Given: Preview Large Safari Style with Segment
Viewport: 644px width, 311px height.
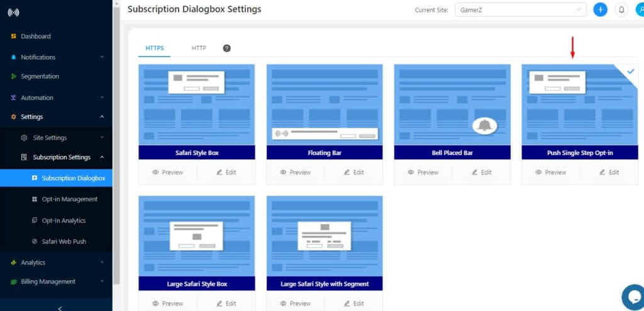Looking at the screenshot, I should pyautogui.click(x=296, y=303).
